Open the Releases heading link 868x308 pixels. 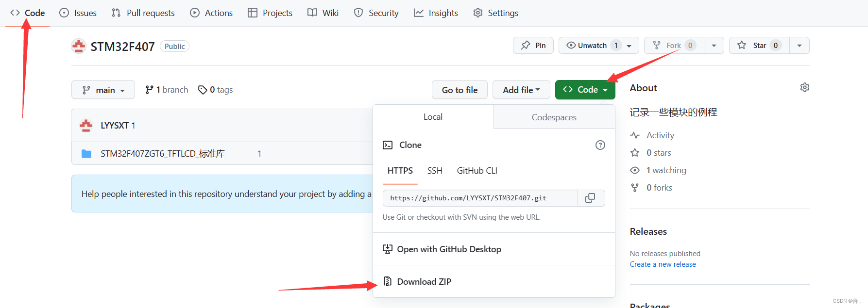pos(648,232)
